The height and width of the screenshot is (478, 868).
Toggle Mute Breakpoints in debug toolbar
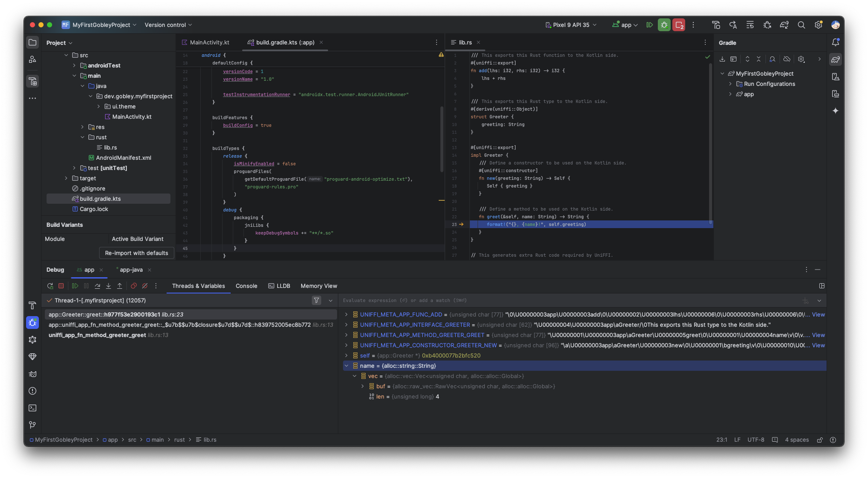(x=145, y=286)
